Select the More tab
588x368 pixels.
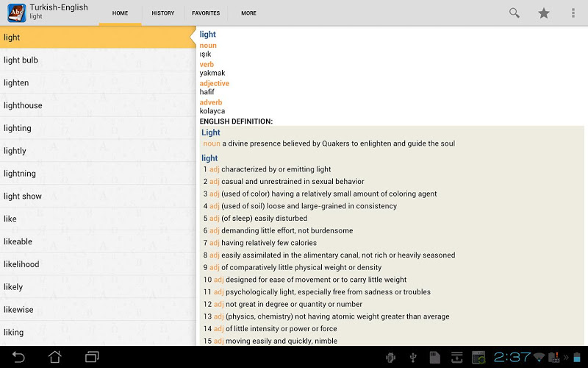(x=248, y=13)
